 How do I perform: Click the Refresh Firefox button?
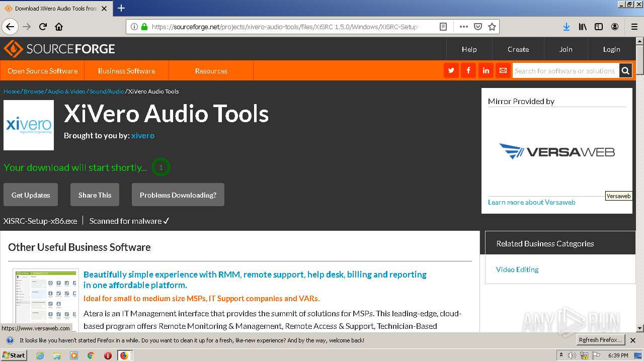[601, 340]
